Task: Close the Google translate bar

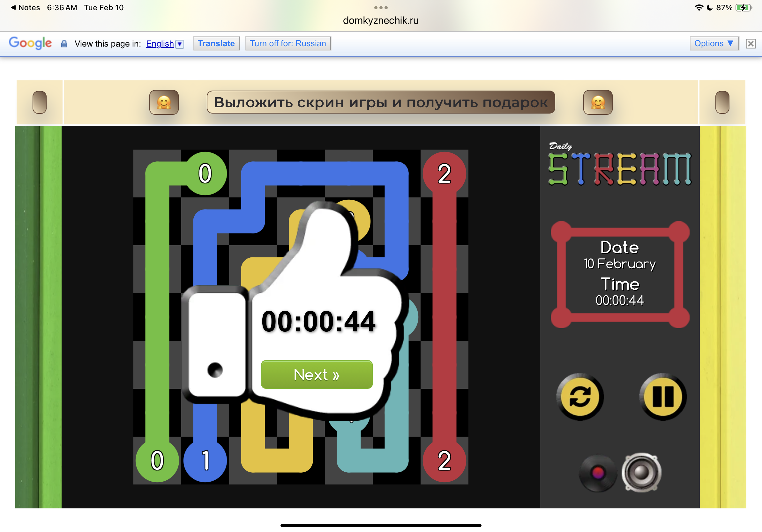Action: (x=751, y=43)
